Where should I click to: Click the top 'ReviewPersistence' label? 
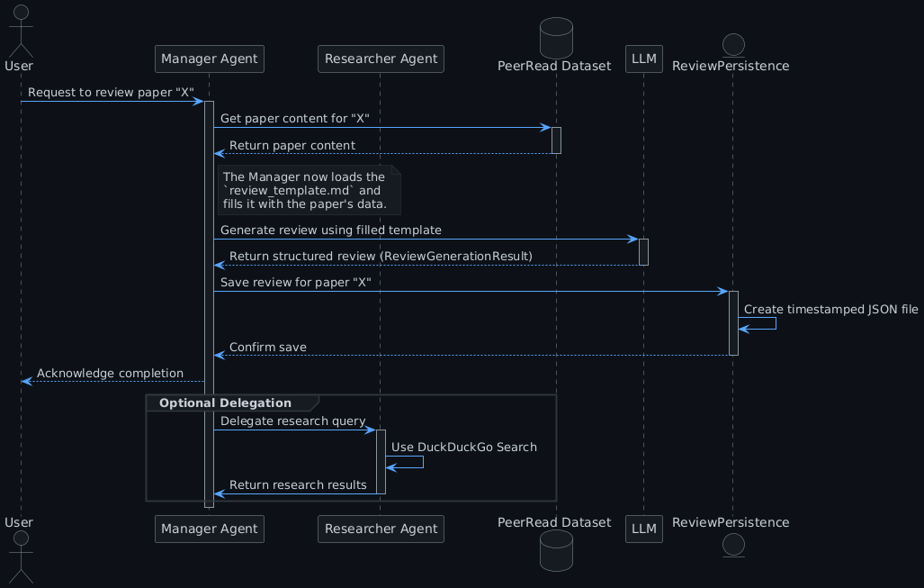(731, 66)
